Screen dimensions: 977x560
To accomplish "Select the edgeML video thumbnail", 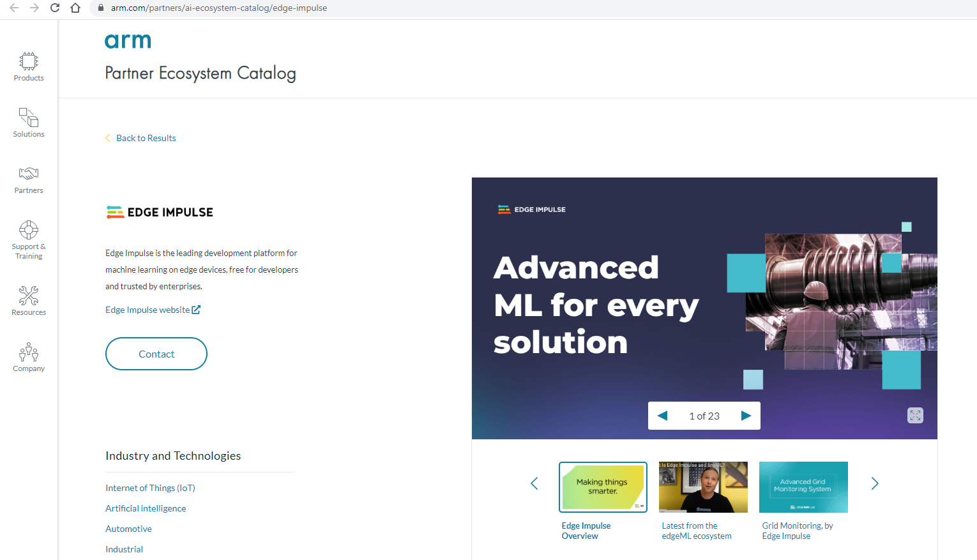I will coord(703,487).
